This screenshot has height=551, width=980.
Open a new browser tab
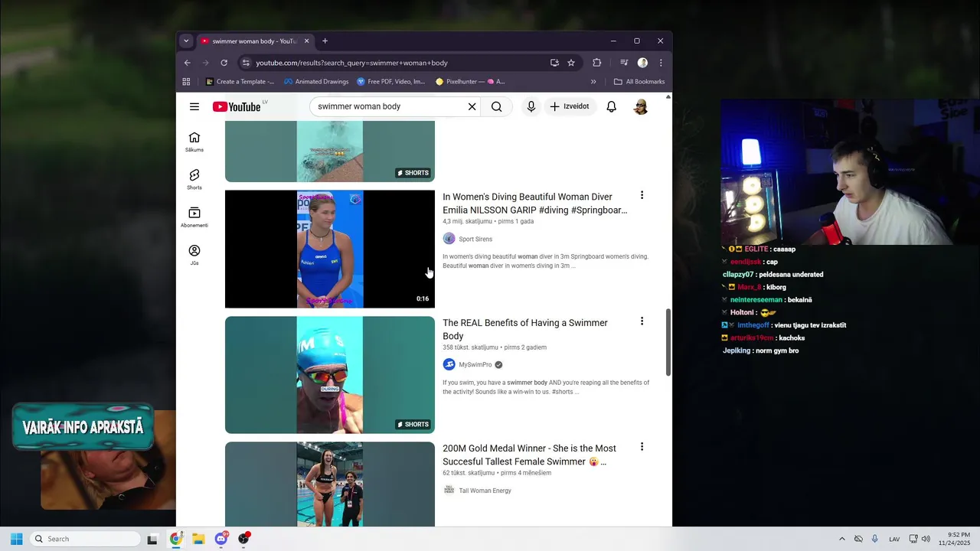click(x=325, y=41)
